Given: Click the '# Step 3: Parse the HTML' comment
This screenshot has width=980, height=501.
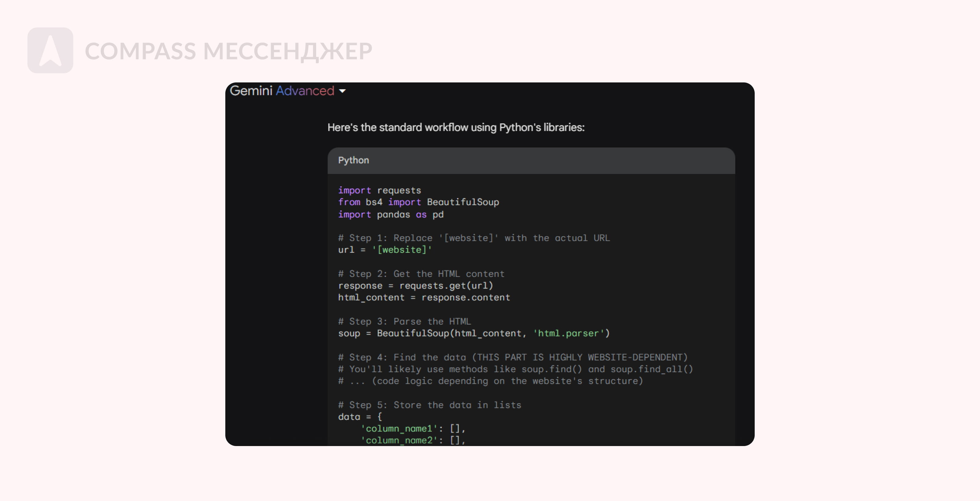Looking at the screenshot, I should (405, 321).
